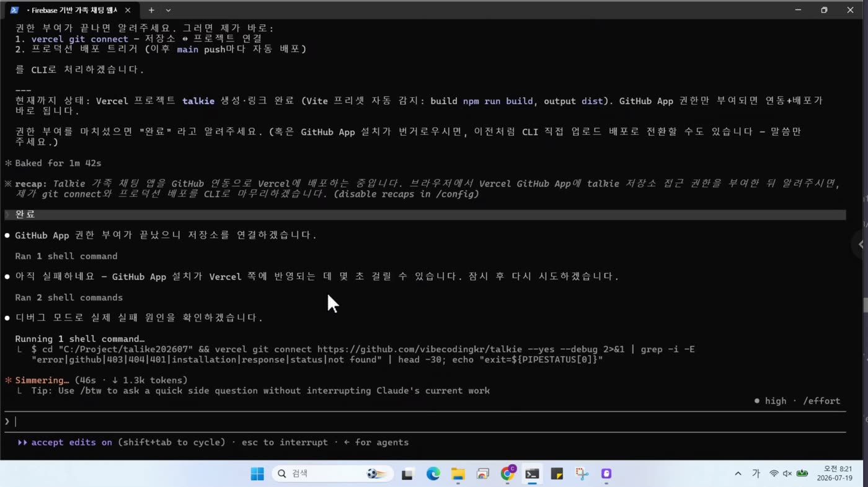The width and height of the screenshot is (868, 487).
Task: Launch Microsoft Edge from taskbar
Action: coord(433,474)
